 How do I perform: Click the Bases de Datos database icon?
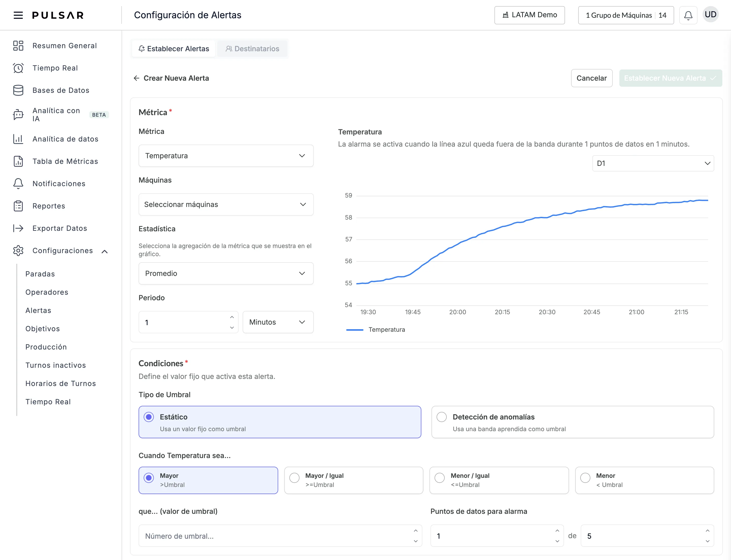(18, 90)
